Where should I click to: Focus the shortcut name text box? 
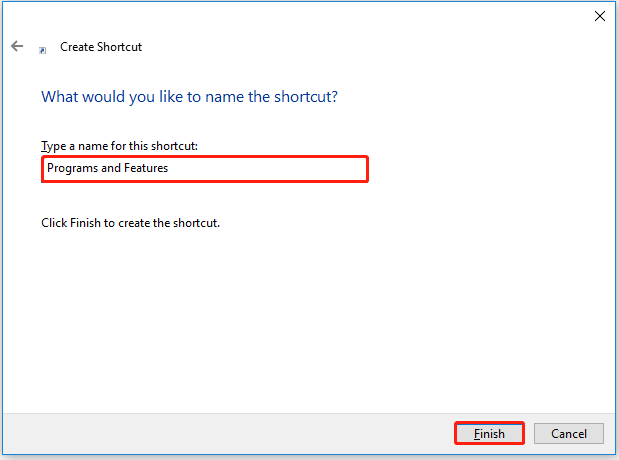[x=205, y=168]
